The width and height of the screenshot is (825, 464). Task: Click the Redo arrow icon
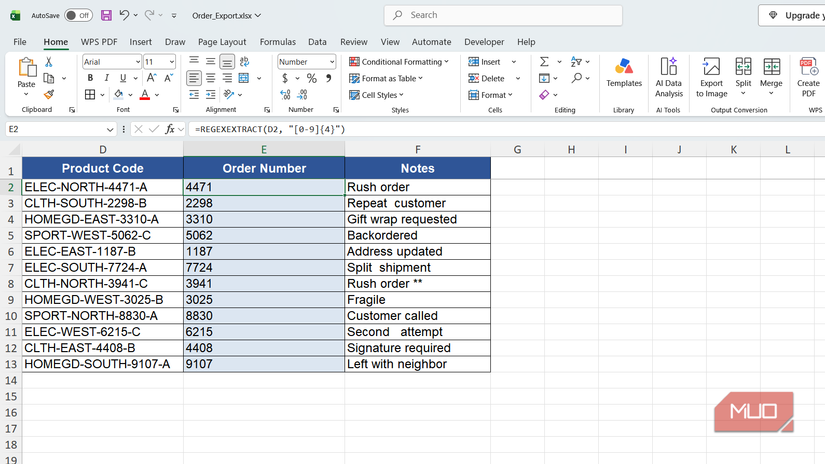tap(149, 15)
